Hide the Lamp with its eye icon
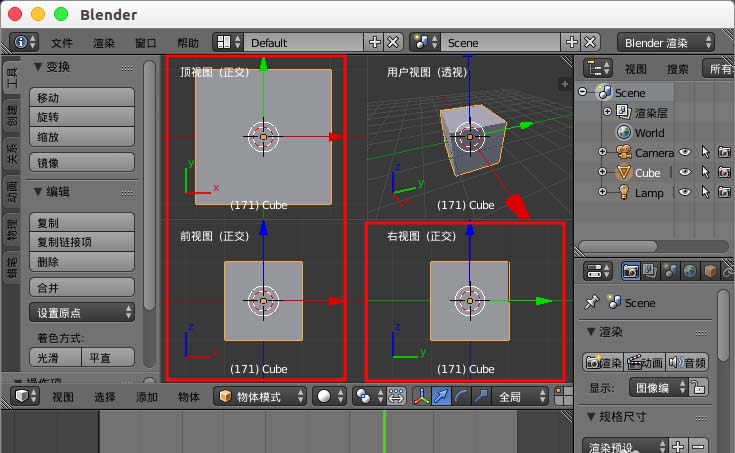The image size is (735, 453). coord(685,192)
